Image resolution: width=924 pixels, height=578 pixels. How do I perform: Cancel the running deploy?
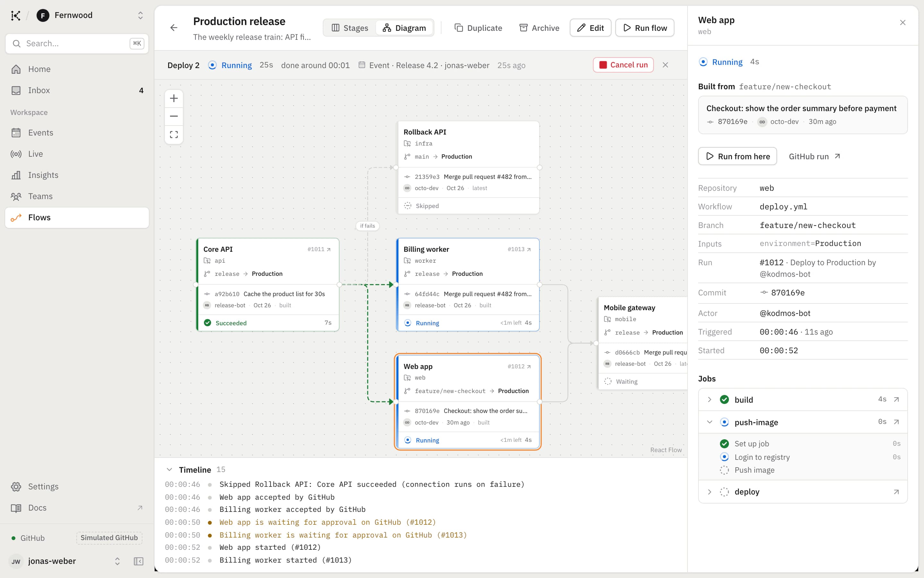point(623,65)
